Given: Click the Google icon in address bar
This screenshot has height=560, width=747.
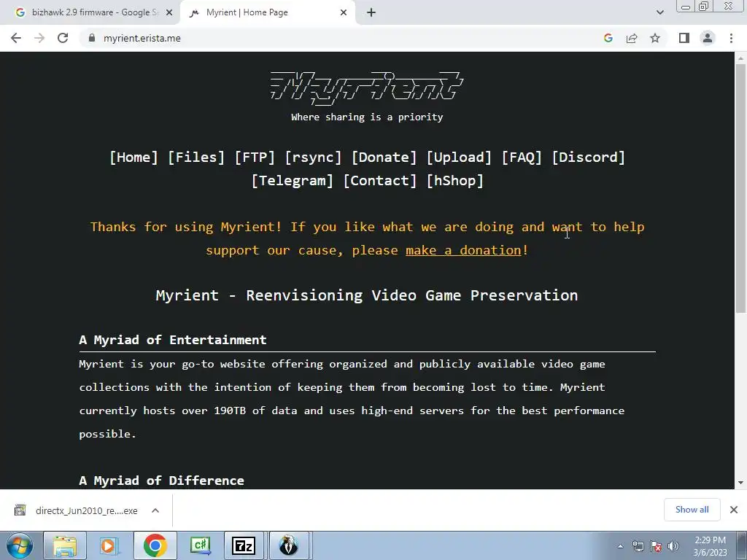Looking at the screenshot, I should click(608, 38).
